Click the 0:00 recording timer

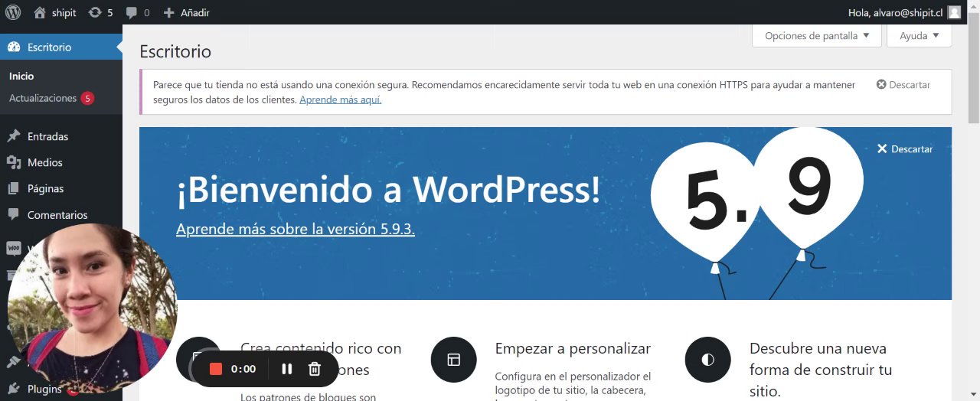click(243, 369)
